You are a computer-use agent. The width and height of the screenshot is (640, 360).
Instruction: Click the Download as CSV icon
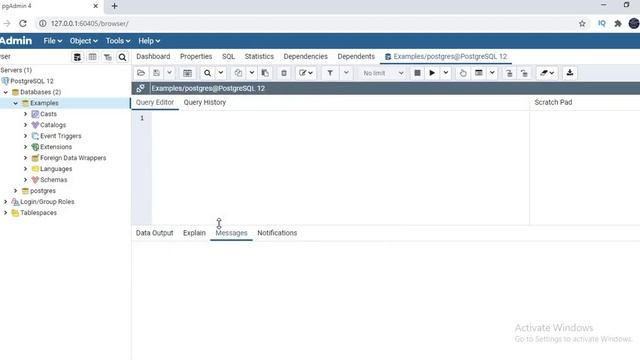tap(570, 73)
